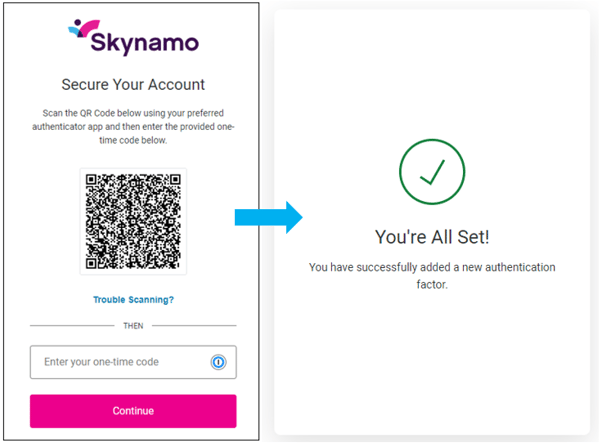Image resolution: width=602 pixels, height=447 pixels.
Task: Click the THEN divider label
Action: pos(133,326)
